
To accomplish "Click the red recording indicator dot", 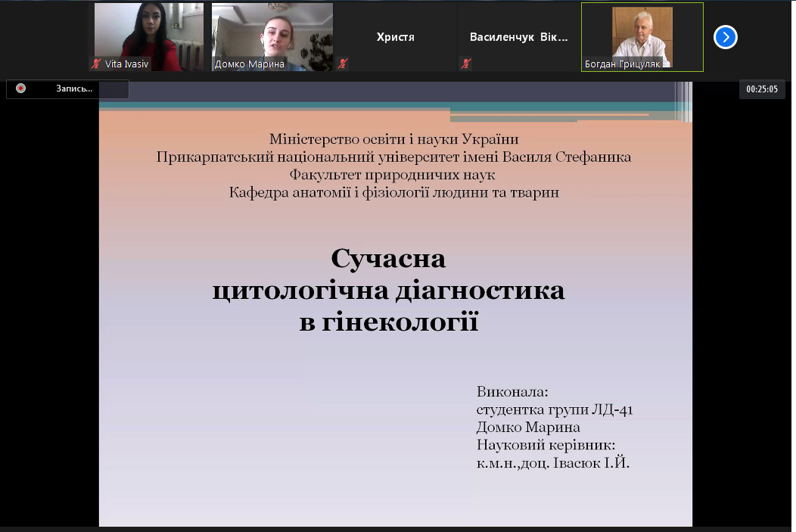I will click(20, 89).
